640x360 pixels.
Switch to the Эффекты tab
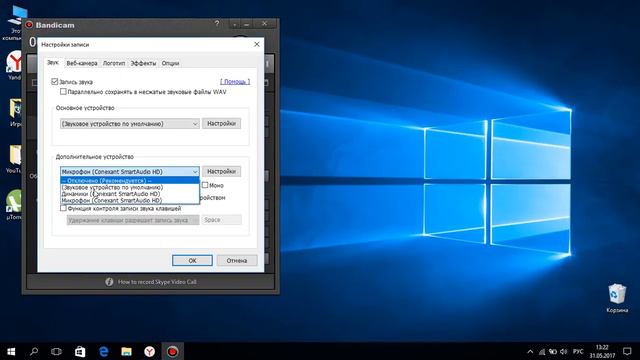pos(143,63)
